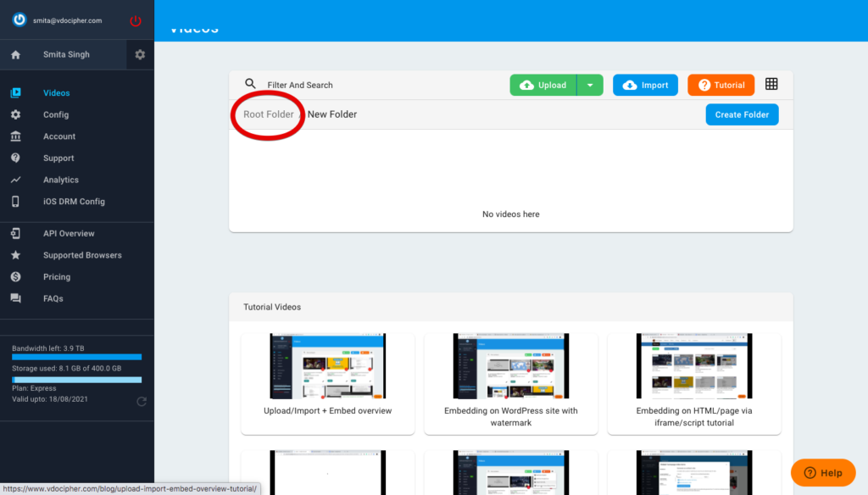Image resolution: width=868 pixels, height=495 pixels.
Task: Navigate to Root Folder breadcrumb
Action: 268,114
